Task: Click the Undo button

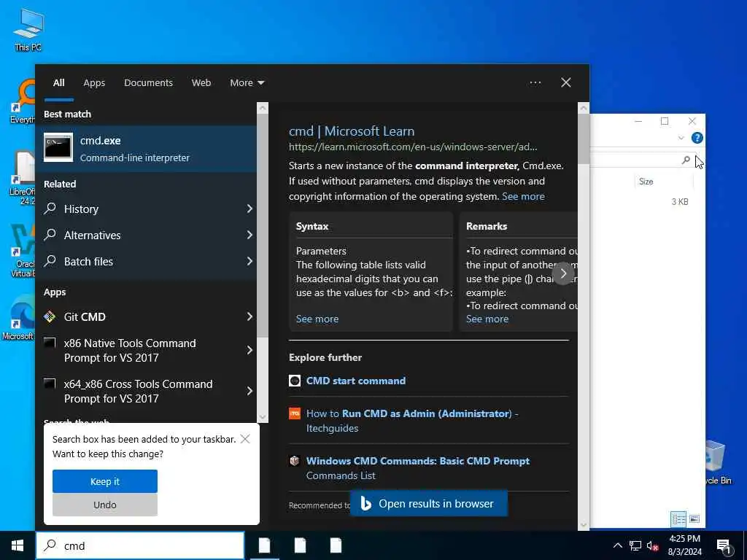Action: [x=105, y=505]
